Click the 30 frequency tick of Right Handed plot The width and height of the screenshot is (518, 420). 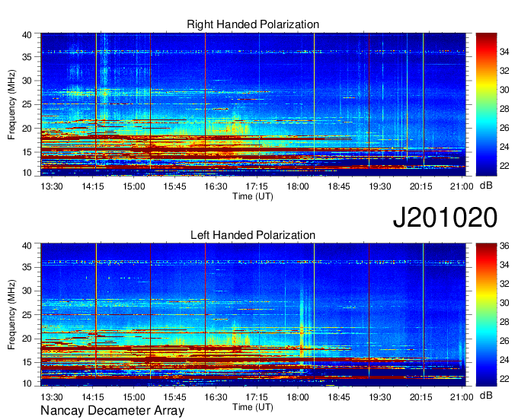coord(27,81)
